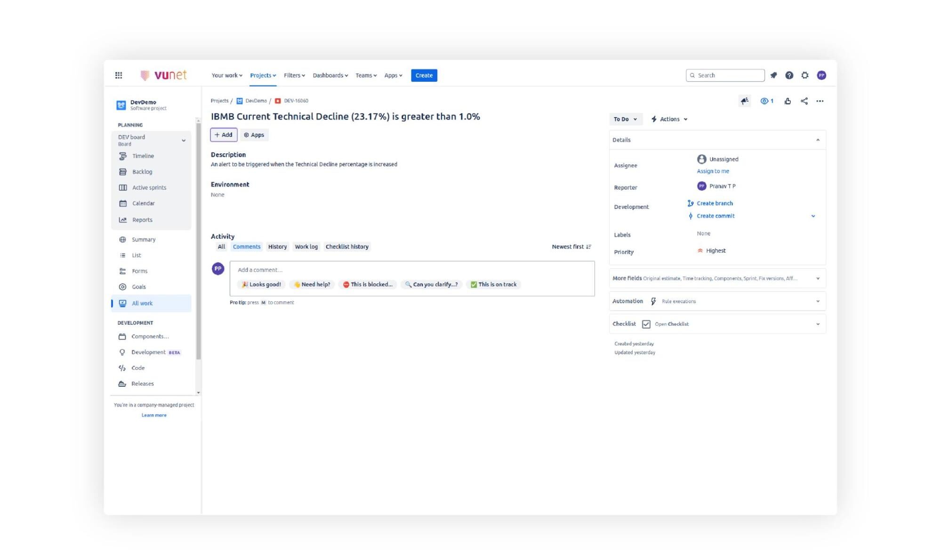Click the notifications icon in the header
Viewport: 941px width, 560px height.
coord(773,75)
